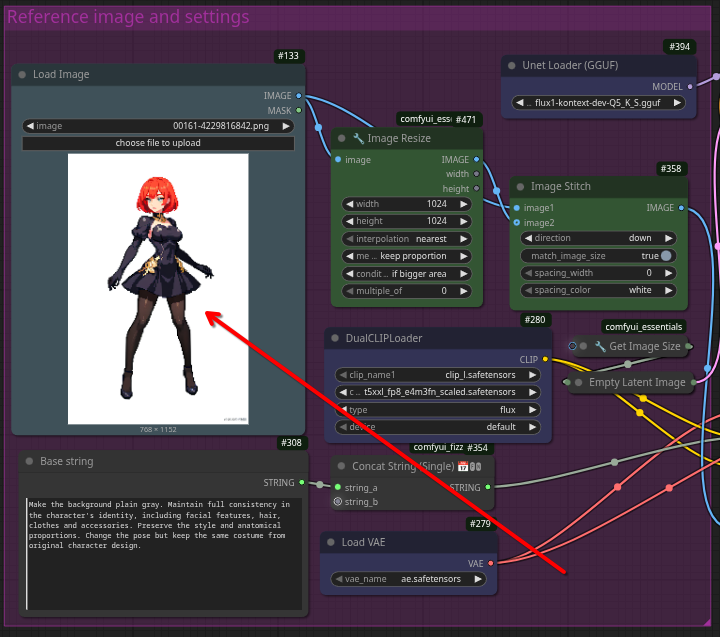The width and height of the screenshot is (720, 637).
Task: Click the Get Image Size input socket
Action: [x=572, y=346]
